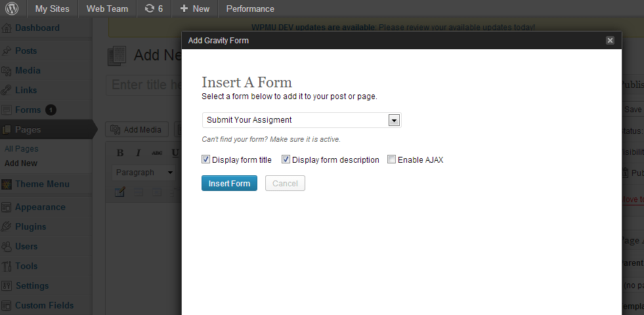Click the WordPress logo icon
This screenshot has width=644, height=315.
[x=12, y=9]
